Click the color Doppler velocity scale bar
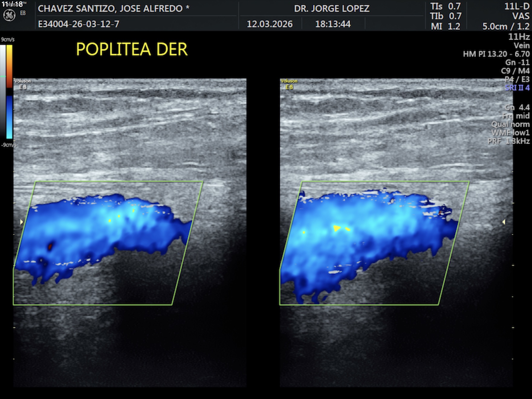532x399 pixels. coord(9,91)
